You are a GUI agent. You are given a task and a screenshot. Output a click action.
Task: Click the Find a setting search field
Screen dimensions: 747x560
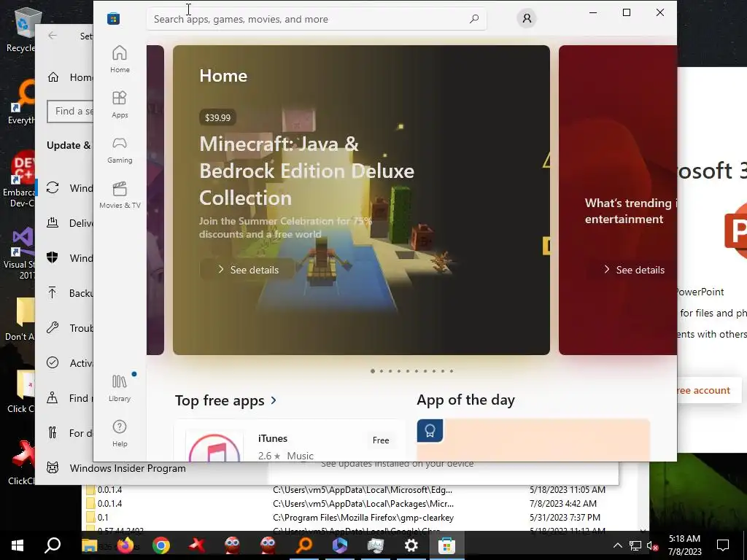(71, 111)
